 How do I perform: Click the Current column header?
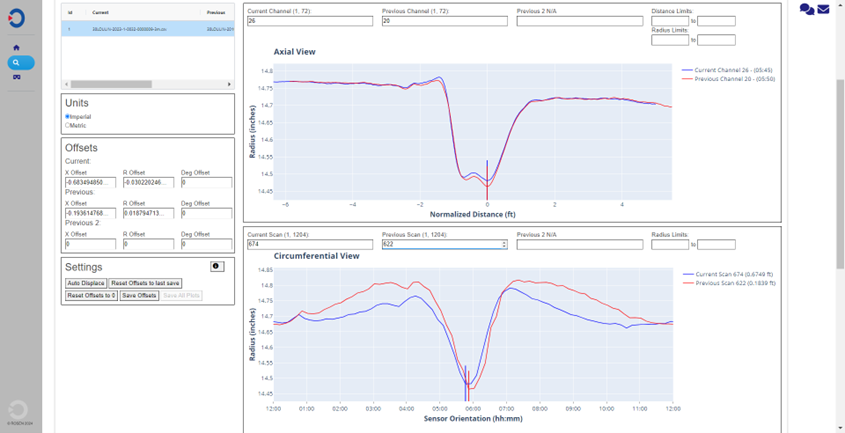tap(100, 12)
